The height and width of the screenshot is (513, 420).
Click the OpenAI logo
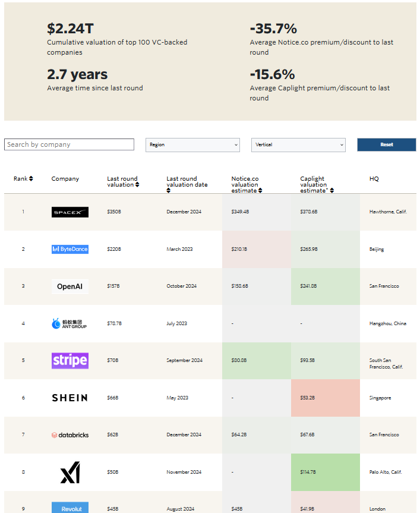click(70, 287)
